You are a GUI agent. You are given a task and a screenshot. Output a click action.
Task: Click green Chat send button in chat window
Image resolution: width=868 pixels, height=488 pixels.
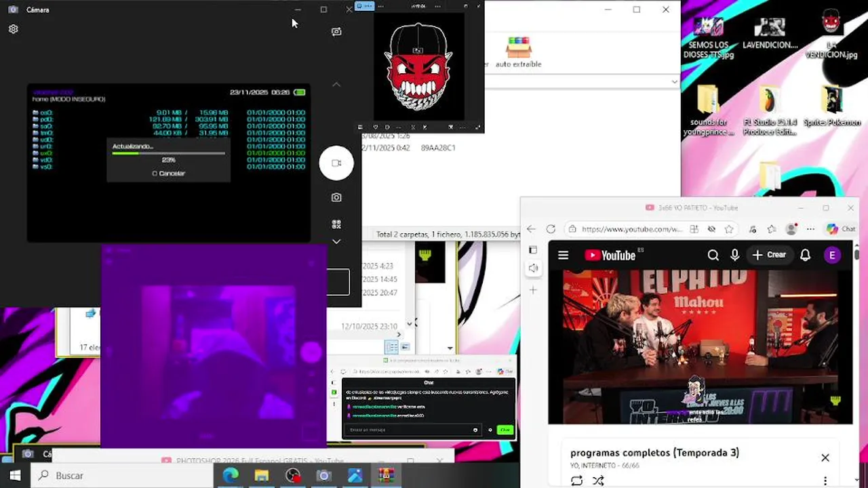pos(505,430)
